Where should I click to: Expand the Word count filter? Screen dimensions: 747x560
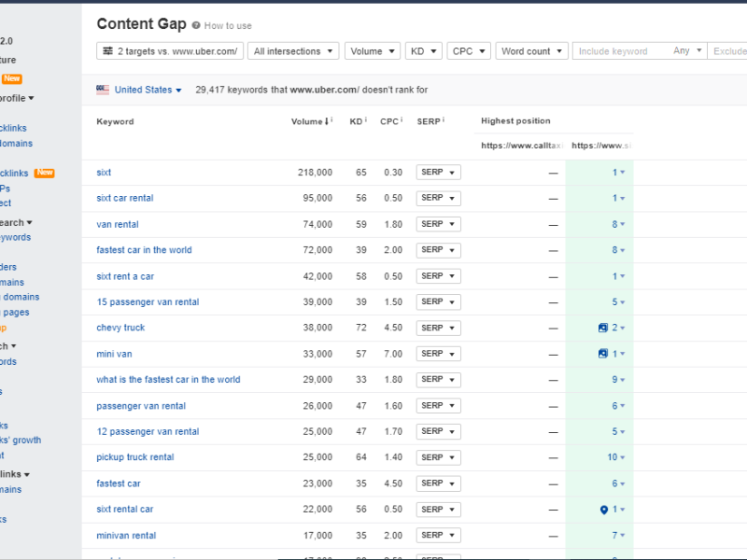531,51
